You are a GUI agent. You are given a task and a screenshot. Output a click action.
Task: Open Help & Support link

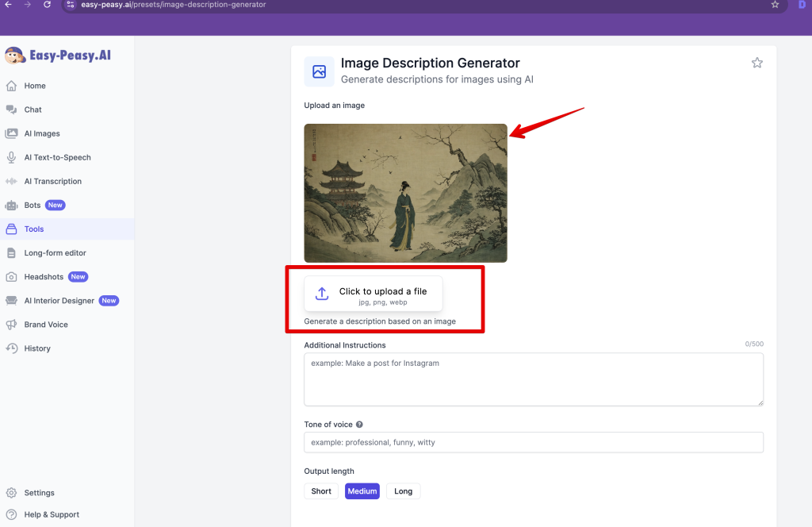(52, 514)
